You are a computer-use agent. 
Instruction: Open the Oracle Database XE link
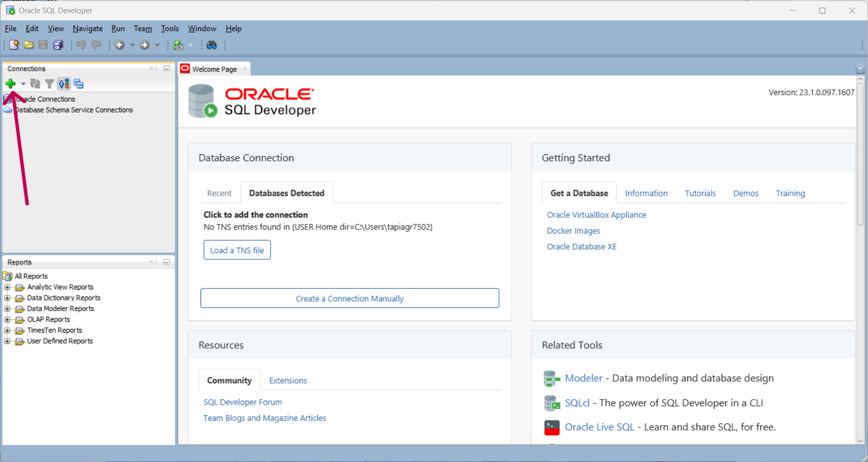click(x=582, y=247)
